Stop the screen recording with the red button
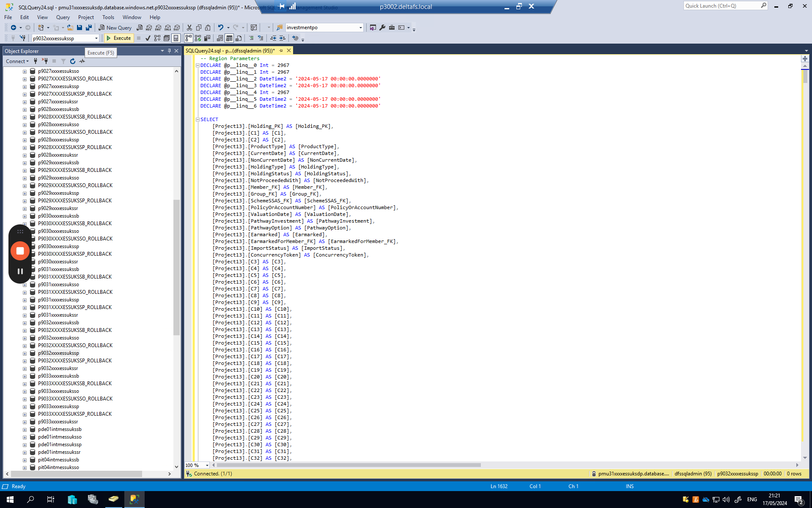812x508 pixels. [x=20, y=251]
